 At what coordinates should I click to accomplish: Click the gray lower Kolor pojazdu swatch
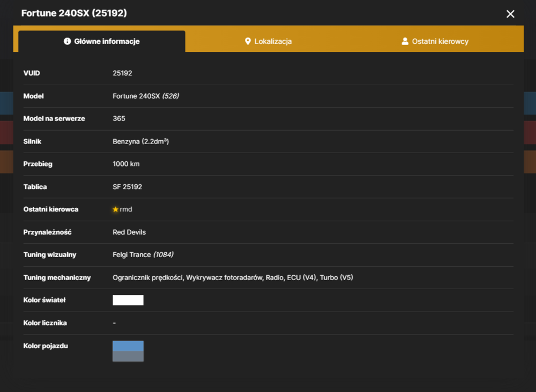[x=128, y=356]
